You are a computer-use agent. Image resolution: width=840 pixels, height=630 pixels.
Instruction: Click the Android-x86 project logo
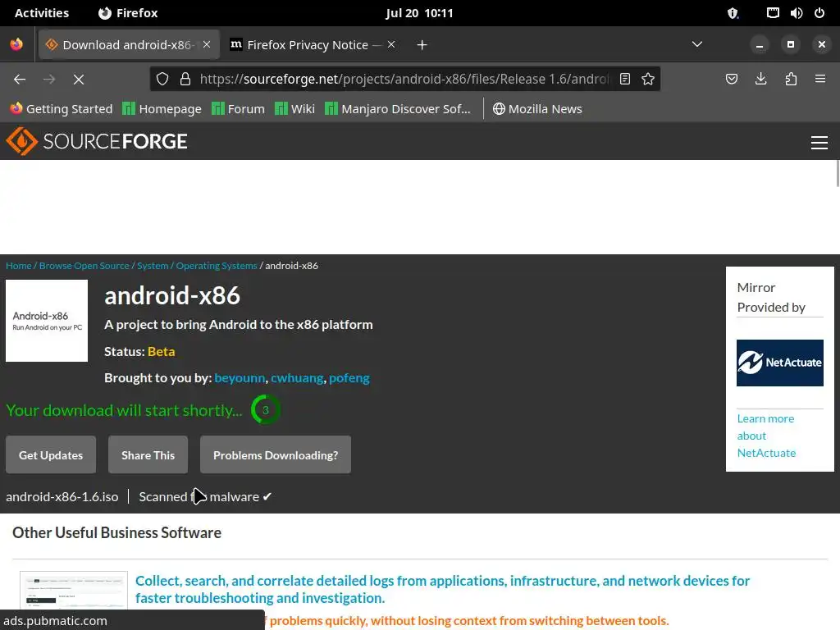pos(47,321)
